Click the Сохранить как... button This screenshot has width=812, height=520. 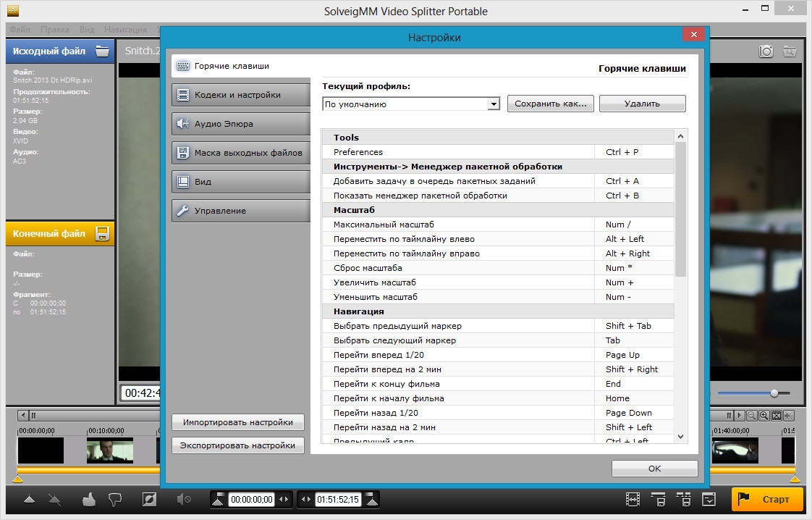(550, 104)
